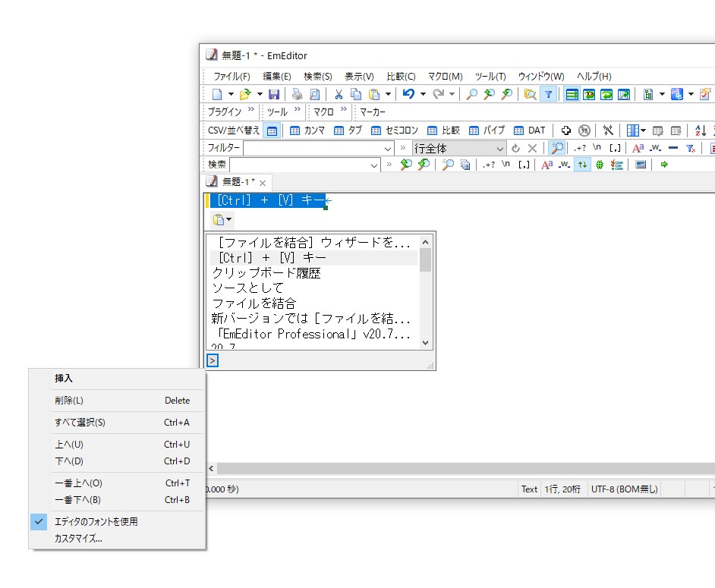Click the Save (floppy disk) icon
Screen dimensions: 715x588
274,93
